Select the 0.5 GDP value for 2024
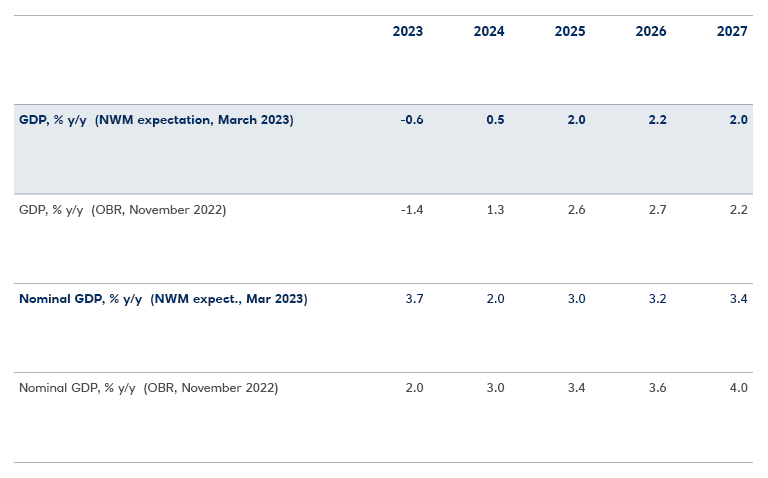This screenshot has height=478, width=768. click(495, 120)
